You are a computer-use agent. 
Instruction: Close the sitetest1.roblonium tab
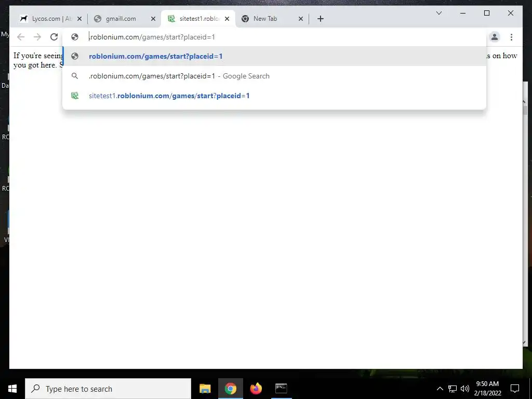[x=227, y=19]
